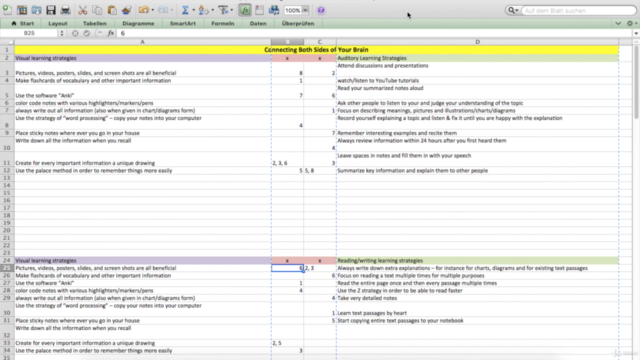Click the cell containing '2, 3, 6'
Screen dimensions: 640x360
coord(287,159)
